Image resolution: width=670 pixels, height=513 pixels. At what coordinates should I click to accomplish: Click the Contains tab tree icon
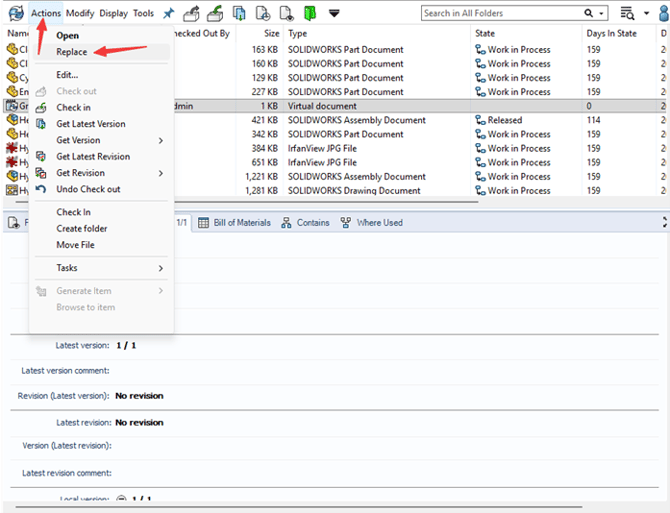[286, 223]
